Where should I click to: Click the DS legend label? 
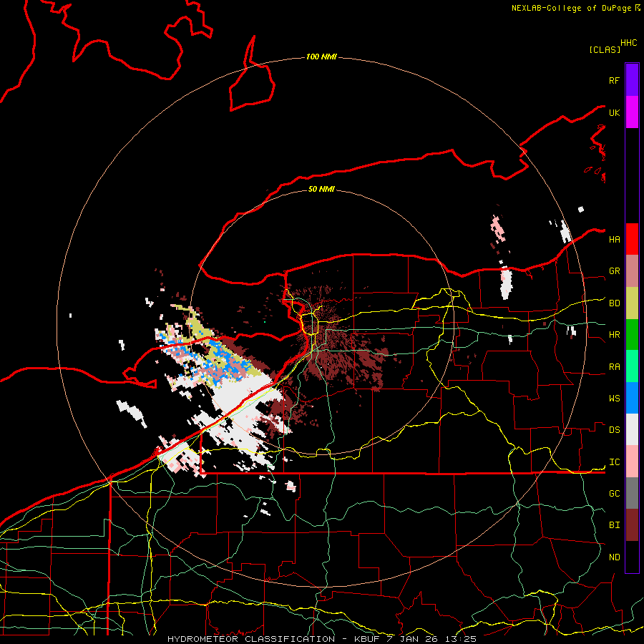tap(614, 430)
